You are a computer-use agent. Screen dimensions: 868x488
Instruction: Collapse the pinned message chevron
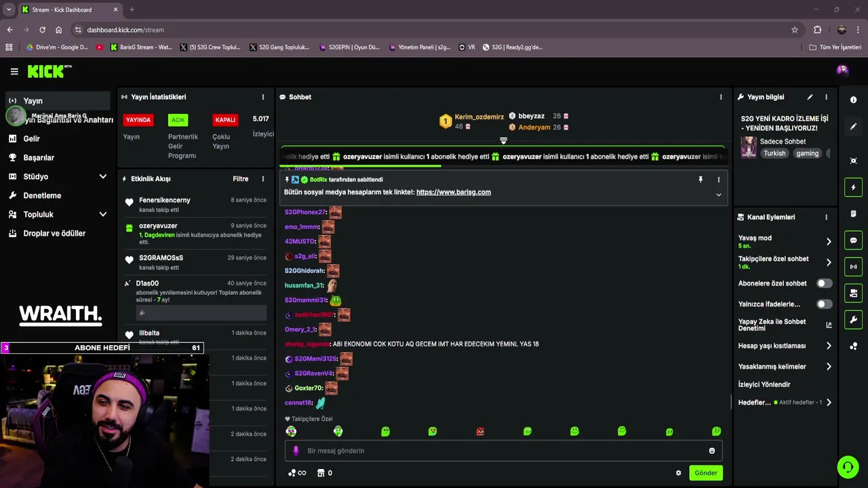[719, 195]
